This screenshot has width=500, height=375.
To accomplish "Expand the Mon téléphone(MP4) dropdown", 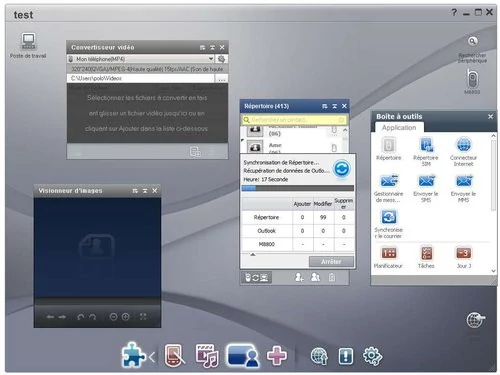I will tap(211, 59).
